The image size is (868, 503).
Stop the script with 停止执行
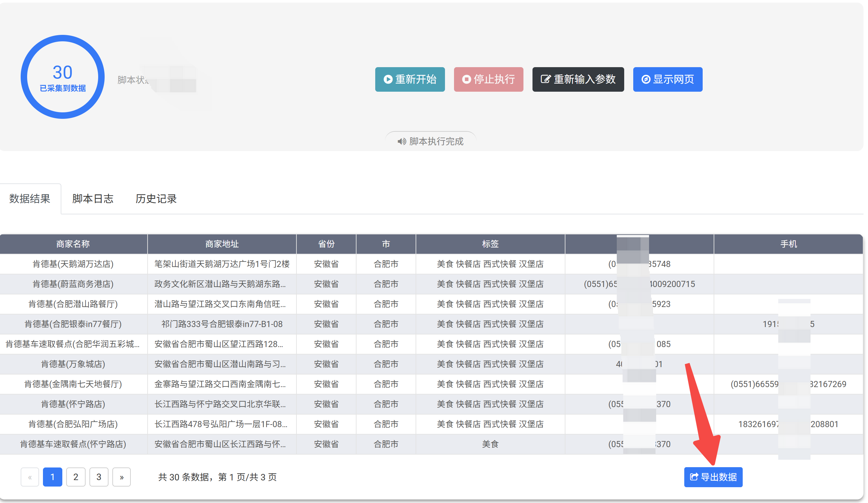(x=488, y=79)
